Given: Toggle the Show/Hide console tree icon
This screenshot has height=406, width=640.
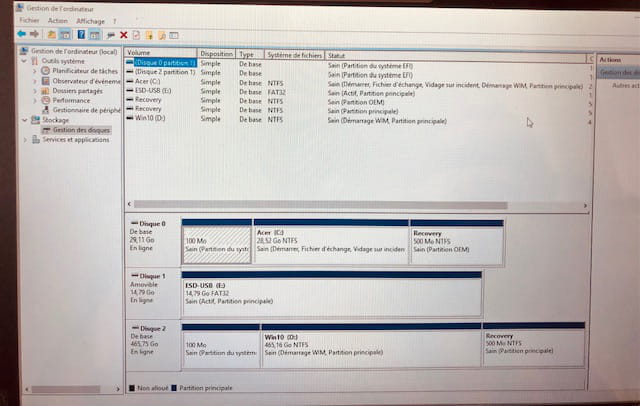Looking at the screenshot, I should pyautogui.click(x=65, y=35).
